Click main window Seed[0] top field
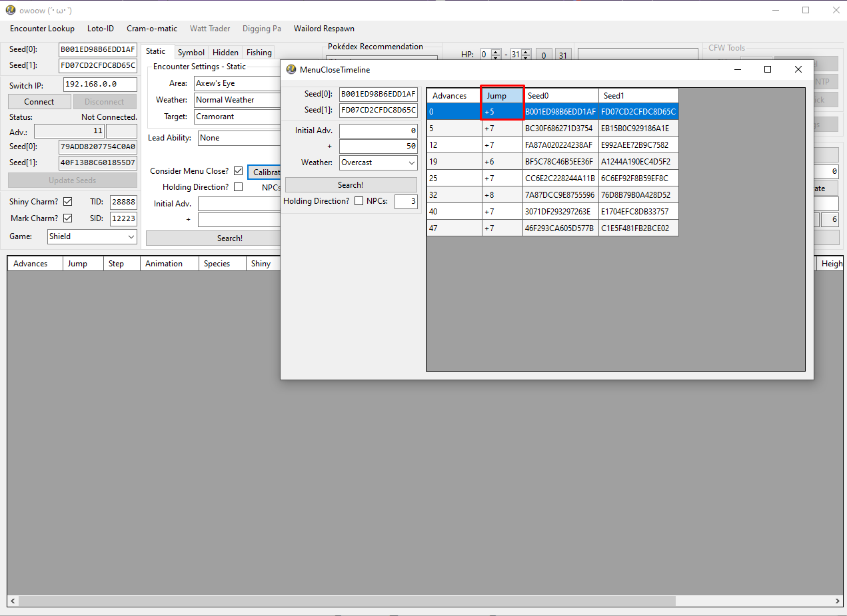This screenshot has width=847, height=616. click(98, 49)
